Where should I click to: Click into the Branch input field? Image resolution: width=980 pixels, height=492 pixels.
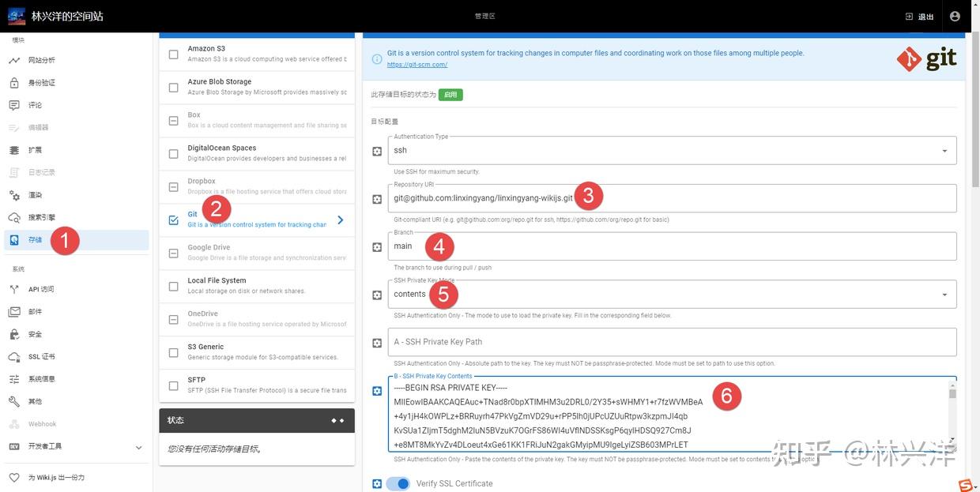tap(672, 246)
